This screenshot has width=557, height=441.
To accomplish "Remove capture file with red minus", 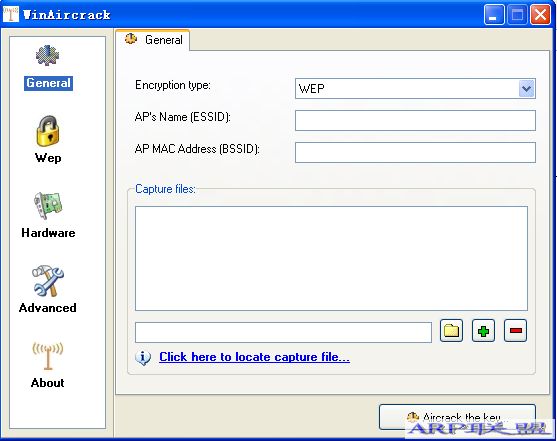I will click(x=515, y=331).
